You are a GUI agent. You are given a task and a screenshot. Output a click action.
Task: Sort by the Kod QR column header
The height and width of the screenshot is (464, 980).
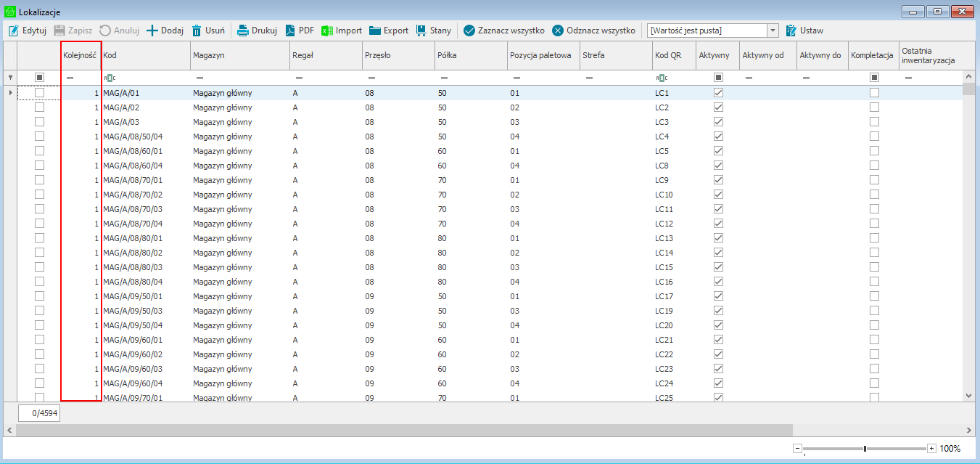pos(672,55)
